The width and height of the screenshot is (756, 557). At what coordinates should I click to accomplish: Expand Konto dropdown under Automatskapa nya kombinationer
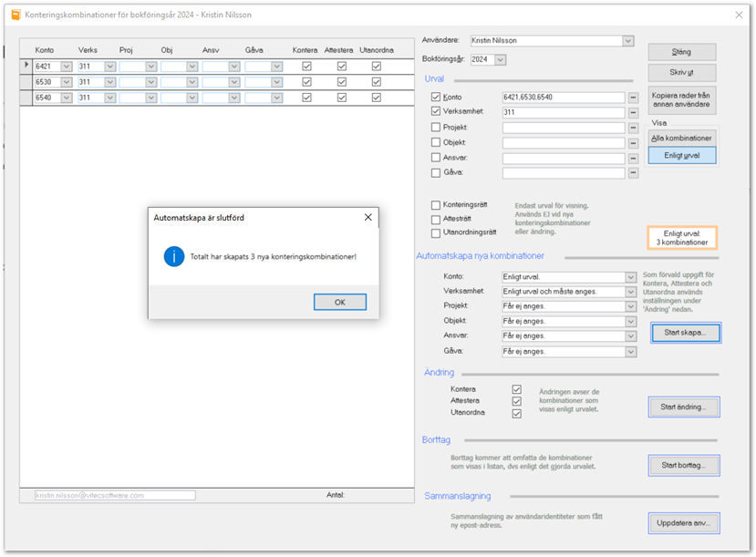tap(630, 277)
